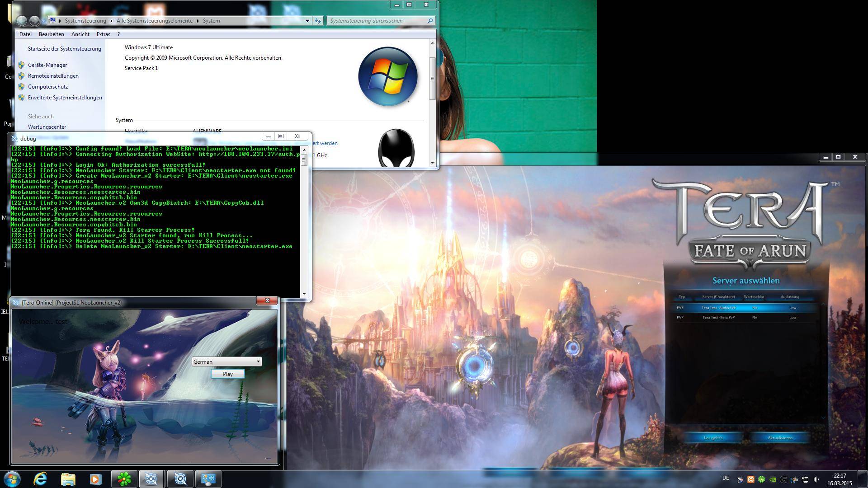Open the recent pages dropdown beside the forward button
Image resolution: width=868 pixels, height=488 pixels.
[x=43, y=21]
